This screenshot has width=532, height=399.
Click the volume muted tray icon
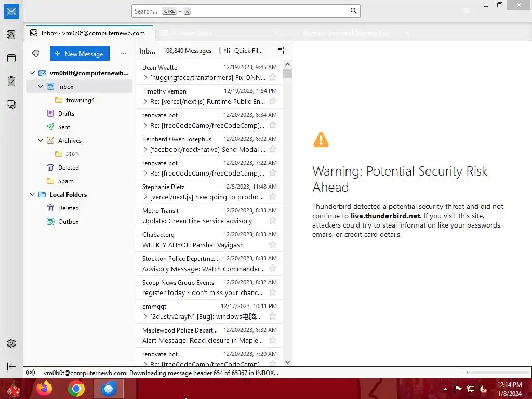click(483, 389)
